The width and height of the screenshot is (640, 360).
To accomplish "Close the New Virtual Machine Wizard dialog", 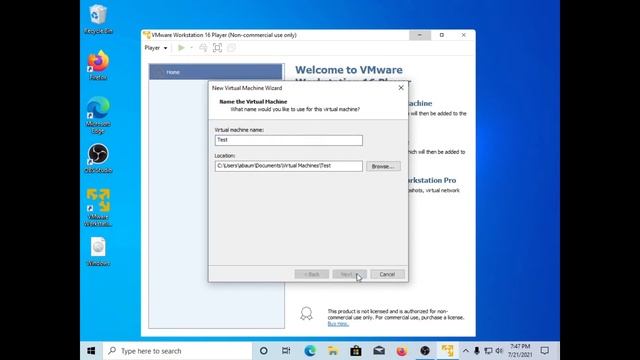I will tap(401, 88).
